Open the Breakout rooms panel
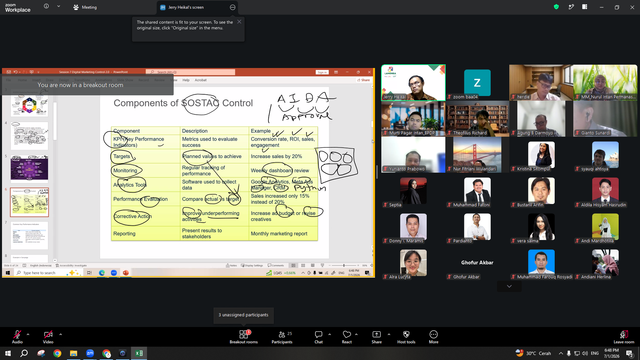640x360 pixels. (244, 337)
